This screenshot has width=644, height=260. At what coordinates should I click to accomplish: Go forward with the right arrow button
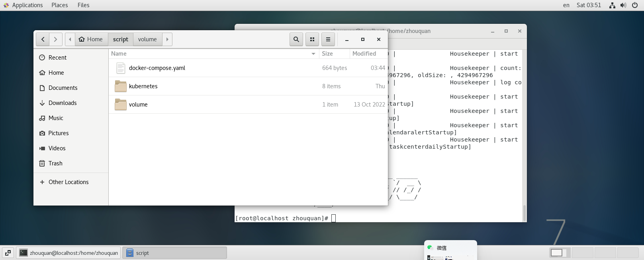tap(56, 39)
